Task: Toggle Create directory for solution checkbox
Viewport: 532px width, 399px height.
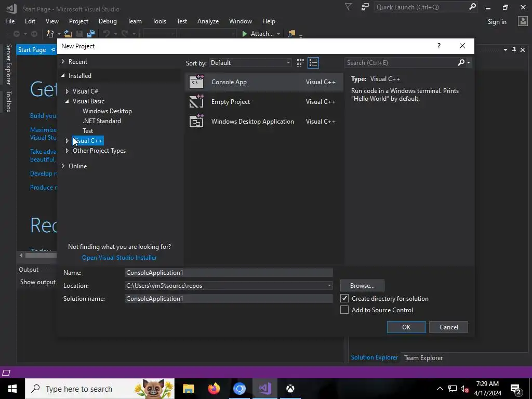Action: point(344,298)
